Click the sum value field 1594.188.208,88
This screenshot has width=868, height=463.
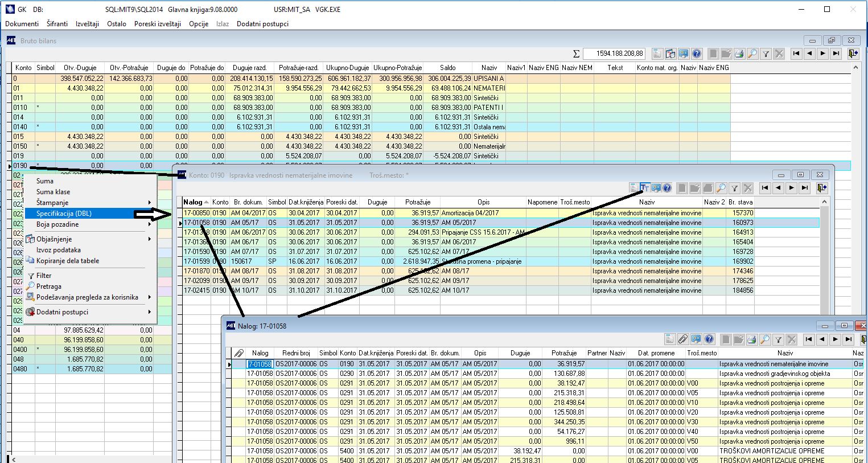(x=615, y=54)
